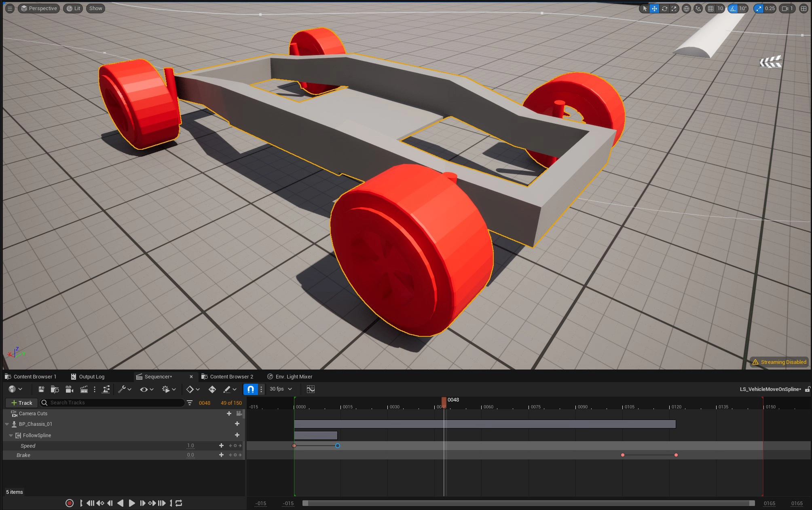This screenshot has height=510, width=812.
Task: Open the 30 fps frame rate dropdown
Action: click(x=279, y=389)
